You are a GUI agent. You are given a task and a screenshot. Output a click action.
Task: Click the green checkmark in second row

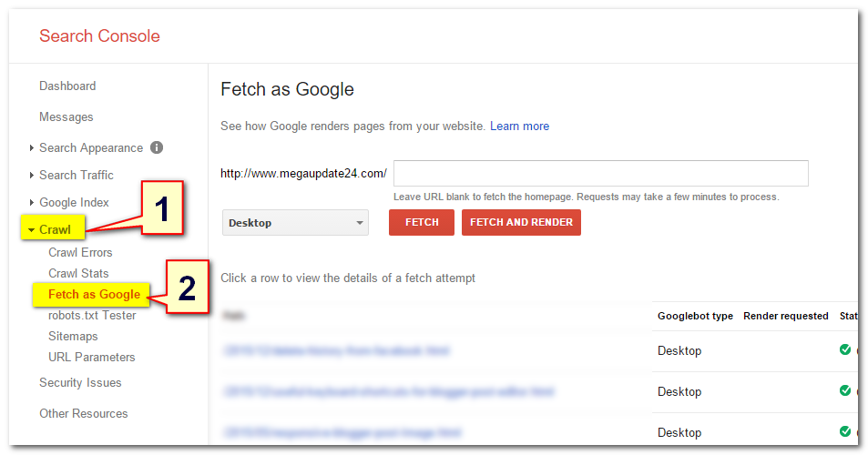pos(845,390)
